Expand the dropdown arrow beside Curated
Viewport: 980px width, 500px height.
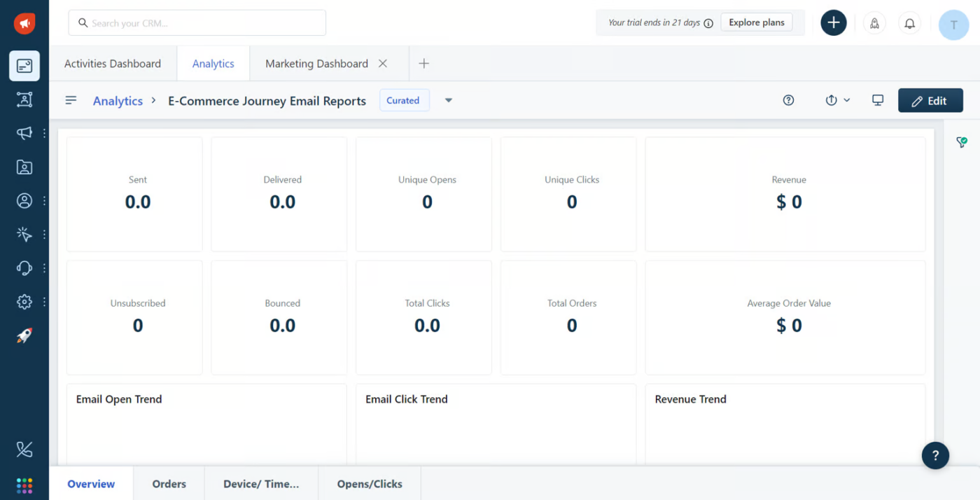tap(449, 100)
